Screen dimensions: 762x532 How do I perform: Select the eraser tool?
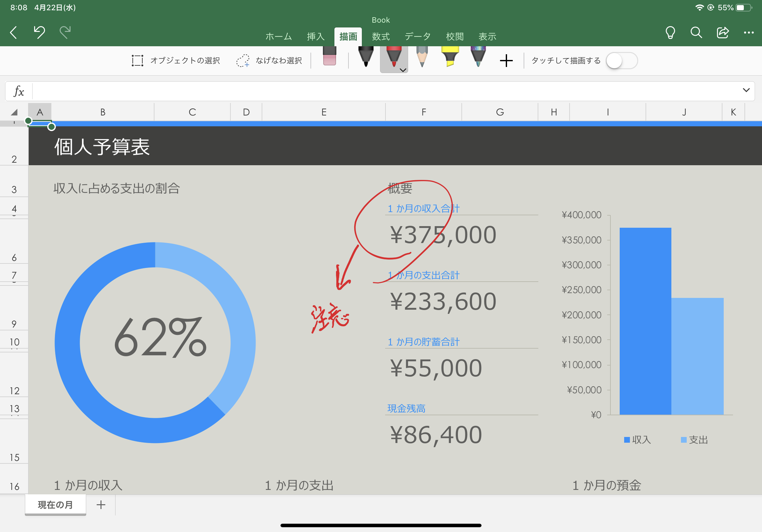[329, 56]
